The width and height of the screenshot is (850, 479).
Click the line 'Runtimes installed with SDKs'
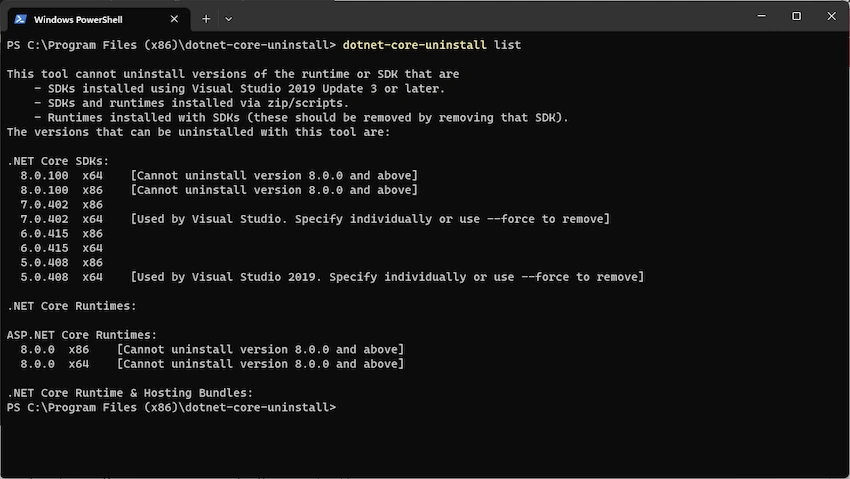coord(301,118)
